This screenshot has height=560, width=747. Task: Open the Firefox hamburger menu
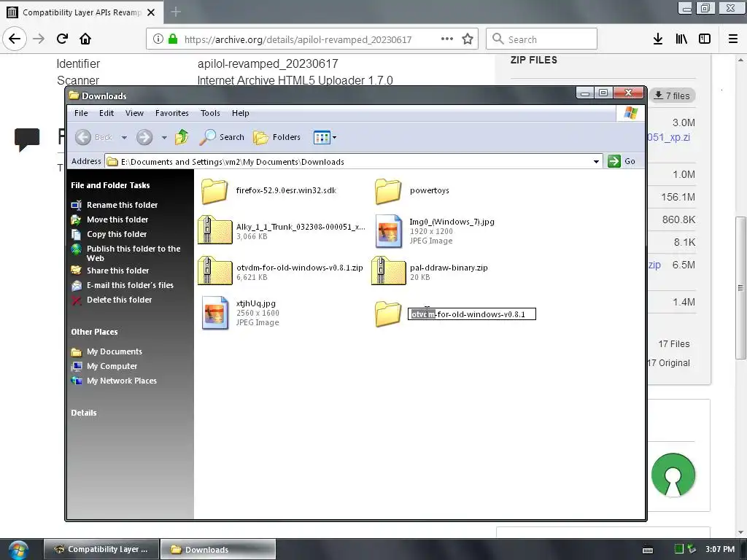(x=732, y=39)
